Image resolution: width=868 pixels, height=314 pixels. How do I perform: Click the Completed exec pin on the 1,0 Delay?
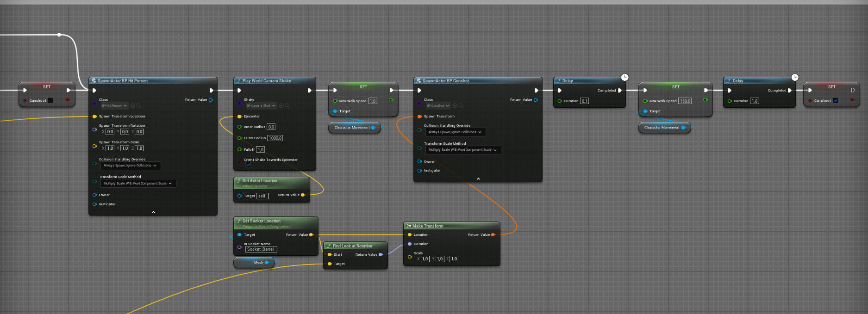pos(790,91)
